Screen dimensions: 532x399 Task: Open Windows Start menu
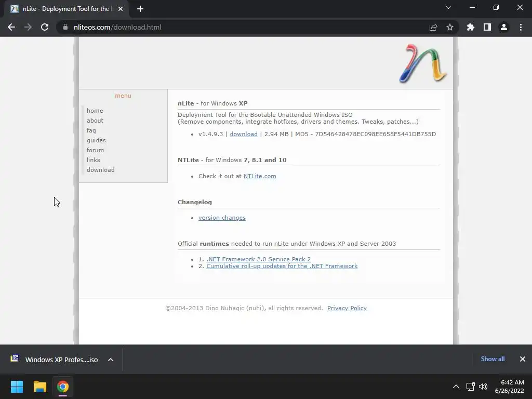17,387
